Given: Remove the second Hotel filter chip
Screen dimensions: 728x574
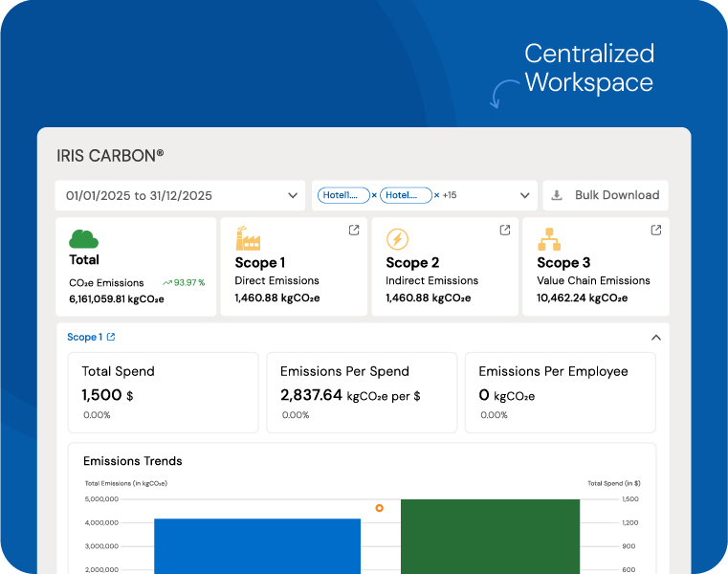Looking at the screenshot, I should coord(436,195).
